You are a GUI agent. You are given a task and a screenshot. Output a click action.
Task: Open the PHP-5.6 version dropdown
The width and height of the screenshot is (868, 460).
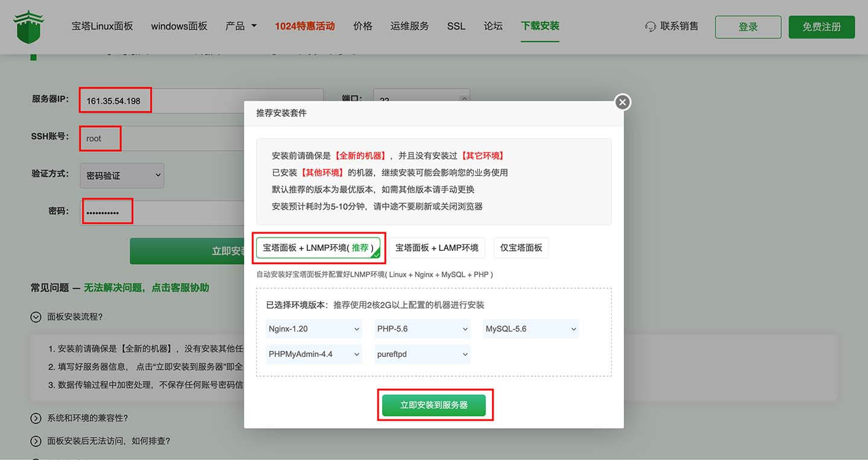pos(423,329)
